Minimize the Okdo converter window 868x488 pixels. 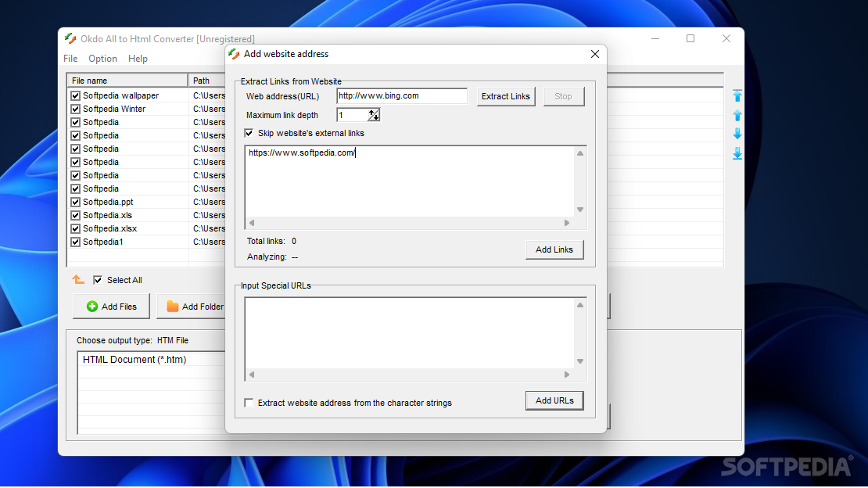(655, 39)
